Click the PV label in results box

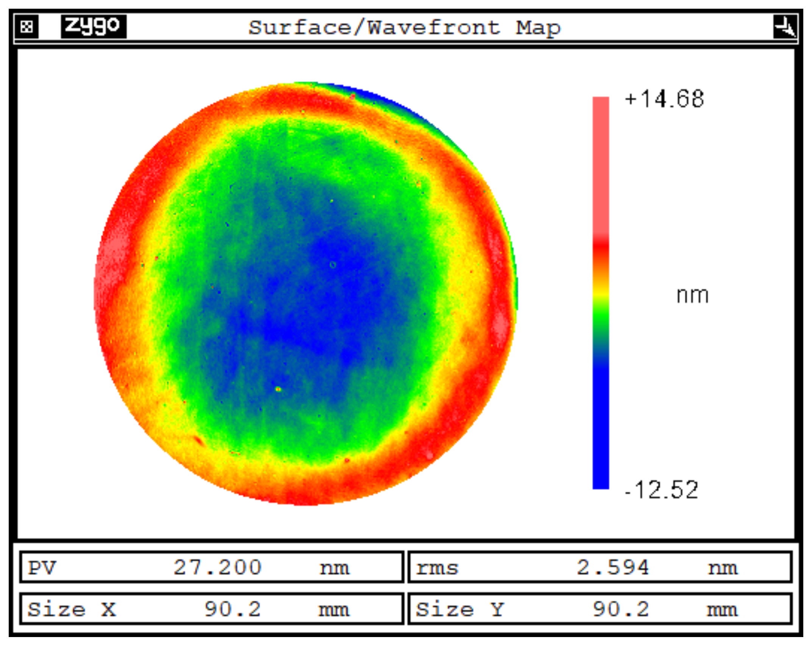coord(42,568)
